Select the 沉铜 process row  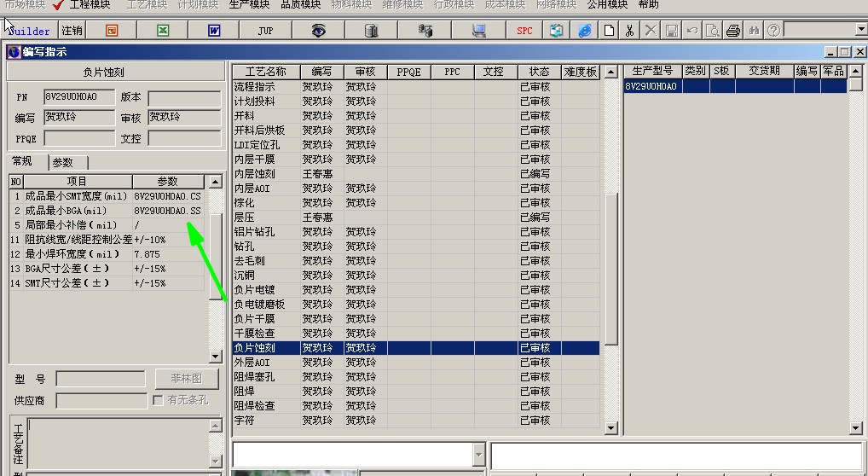[x=416, y=276]
